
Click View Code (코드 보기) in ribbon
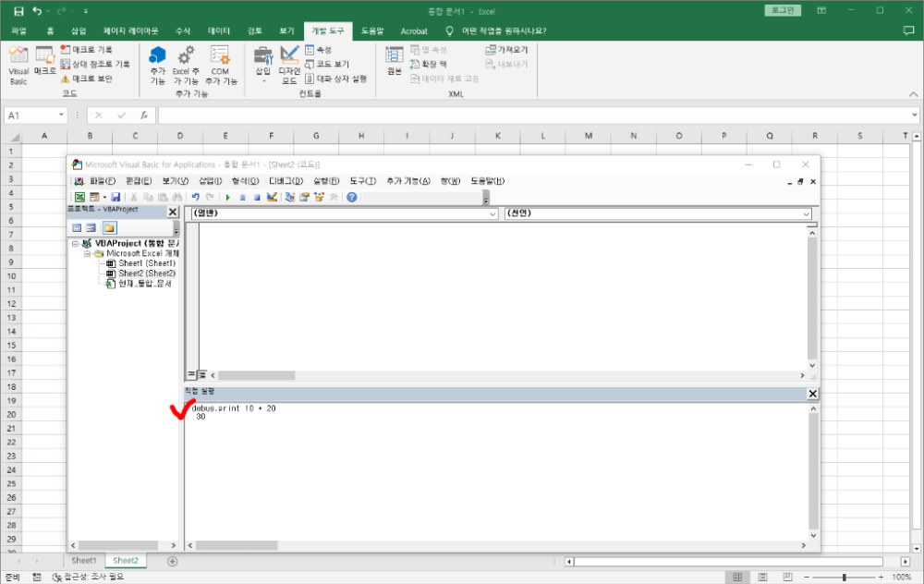pyautogui.click(x=327, y=64)
